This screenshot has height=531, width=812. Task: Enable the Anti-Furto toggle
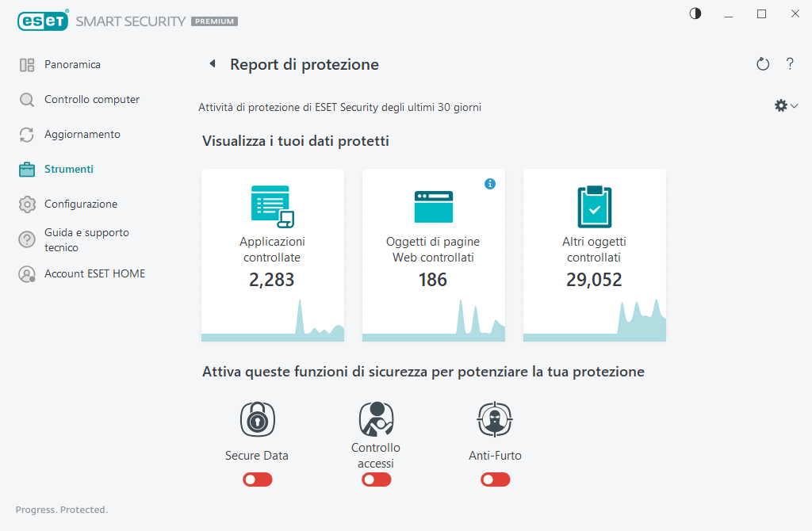tap(495, 479)
